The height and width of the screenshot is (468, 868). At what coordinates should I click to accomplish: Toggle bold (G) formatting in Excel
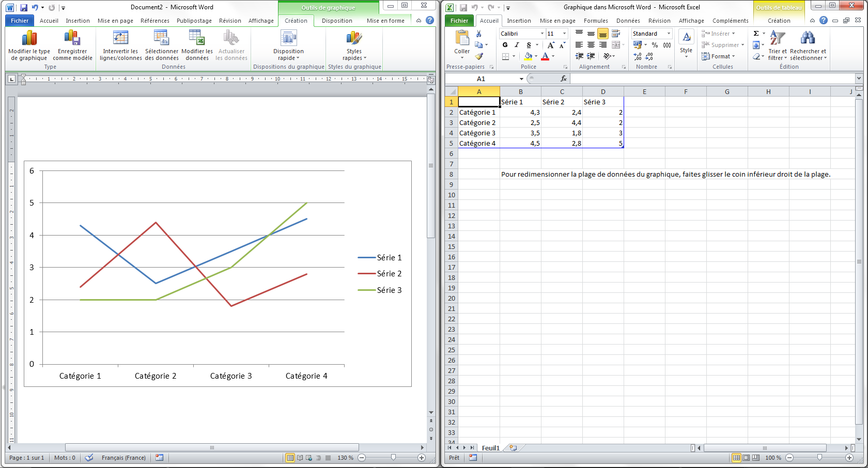tap(505, 45)
